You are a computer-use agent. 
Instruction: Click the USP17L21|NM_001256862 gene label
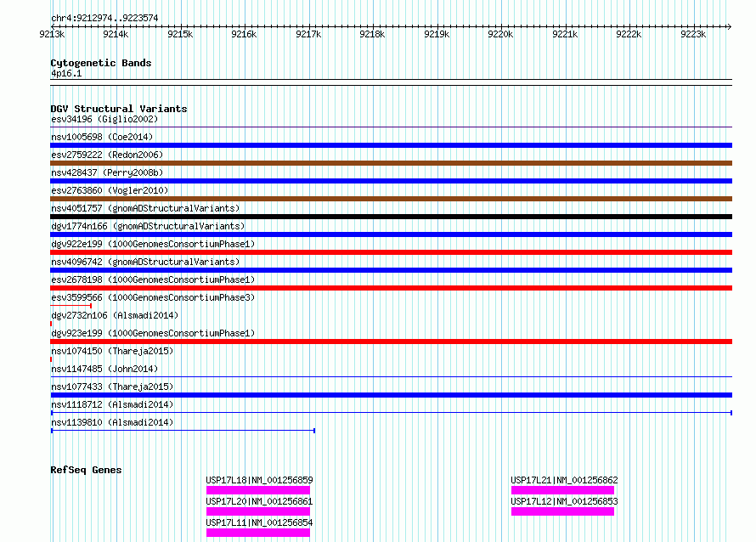click(564, 480)
